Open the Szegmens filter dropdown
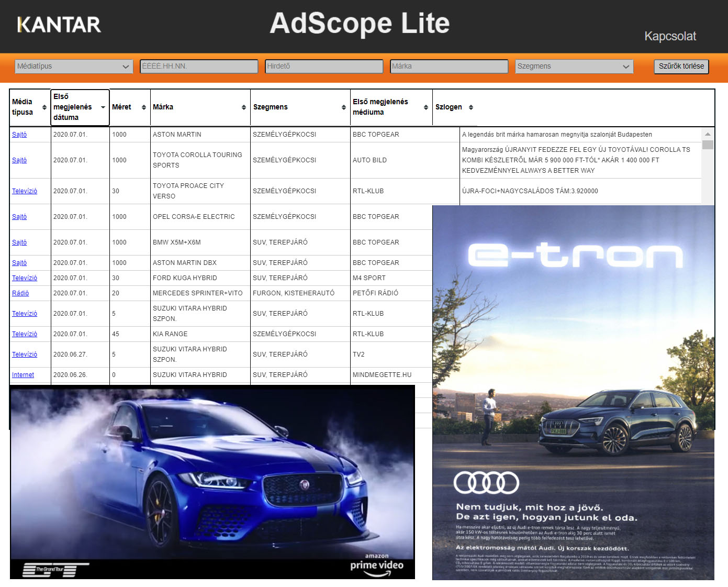Image resolution: width=728 pixels, height=587 pixels. 574,67
